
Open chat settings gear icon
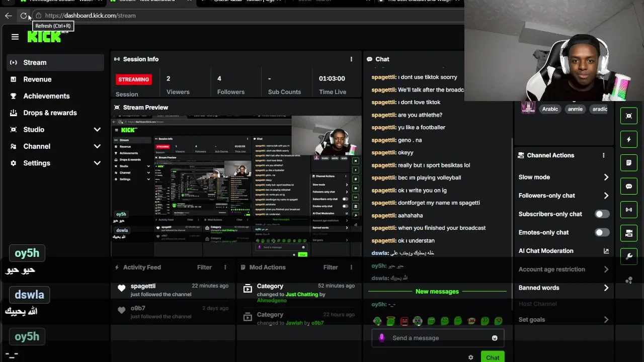tap(470, 357)
